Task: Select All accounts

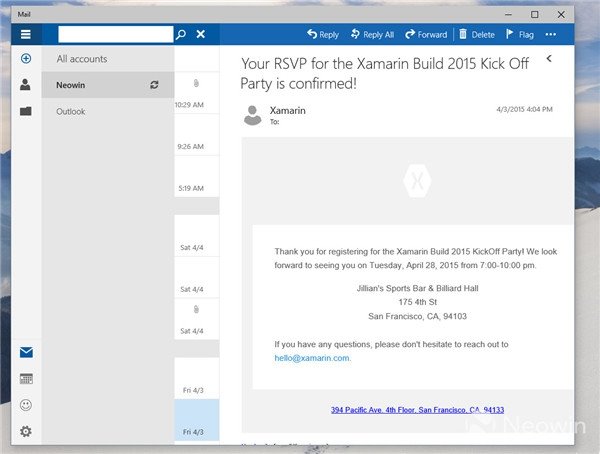Action: click(108, 59)
